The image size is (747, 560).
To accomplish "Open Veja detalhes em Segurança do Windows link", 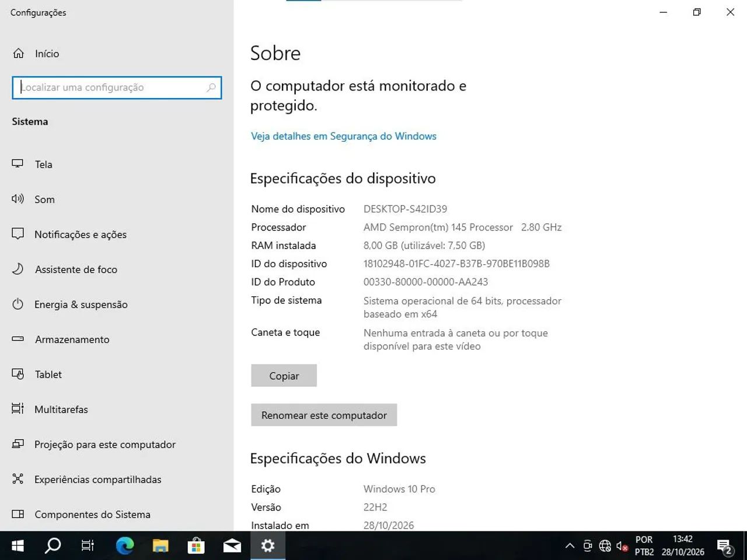I will [344, 136].
